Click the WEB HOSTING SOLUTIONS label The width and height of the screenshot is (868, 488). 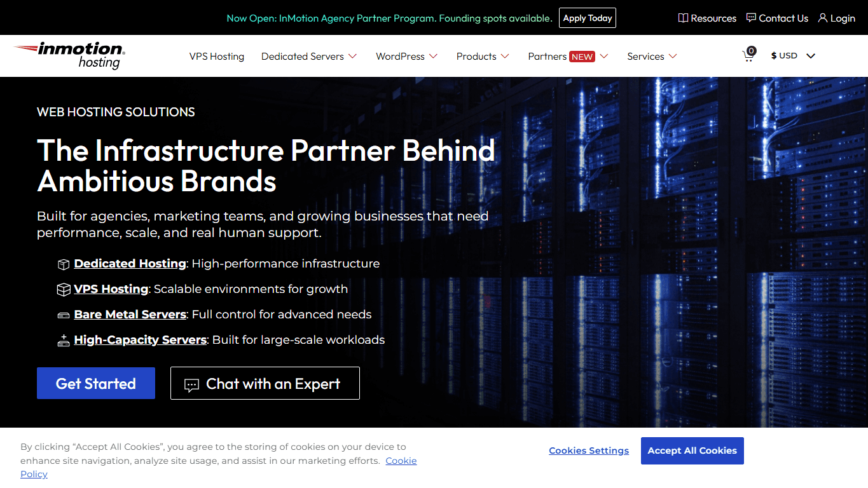point(116,112)
